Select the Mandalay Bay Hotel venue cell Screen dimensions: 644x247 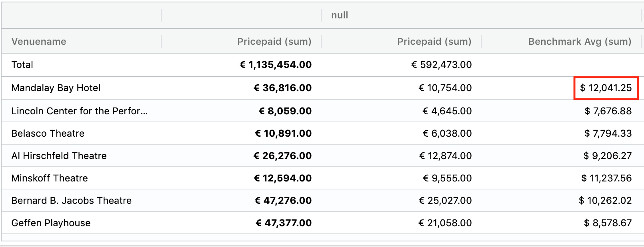pos(56,88)
